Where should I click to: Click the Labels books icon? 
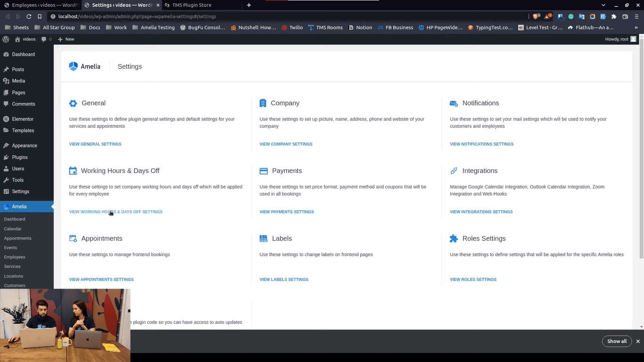[x=264, y=239]
